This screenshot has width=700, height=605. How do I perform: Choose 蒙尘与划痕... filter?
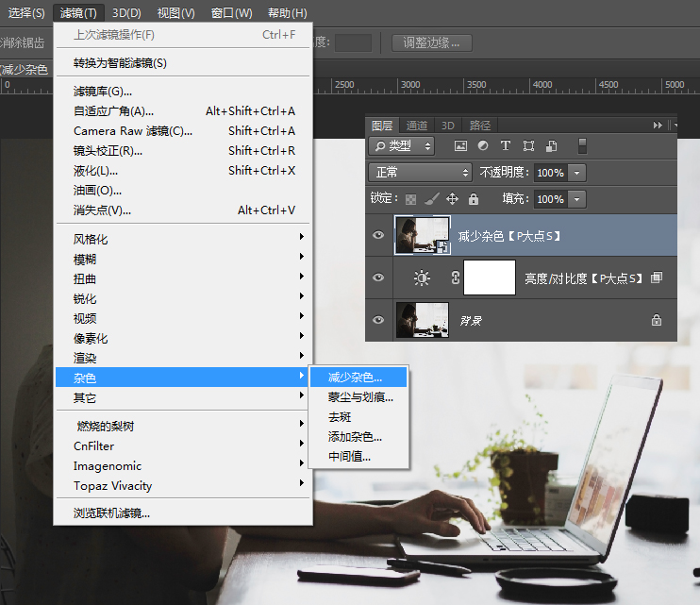pos(358,397)
